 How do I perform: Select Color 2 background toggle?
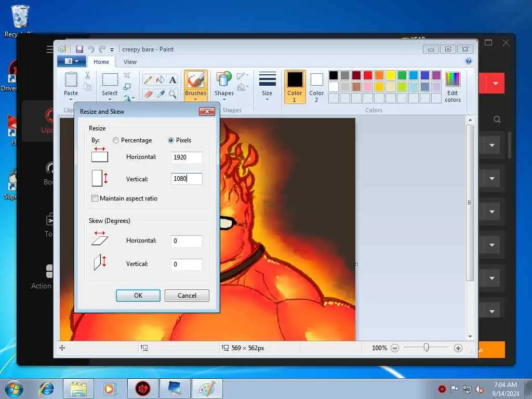[x=316, y=87]
